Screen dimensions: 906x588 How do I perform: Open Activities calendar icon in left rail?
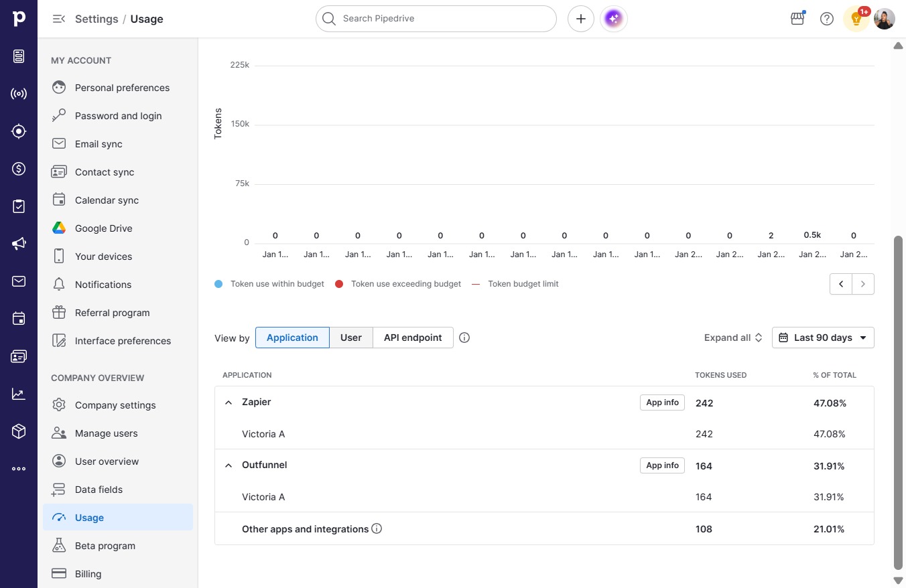19,319
